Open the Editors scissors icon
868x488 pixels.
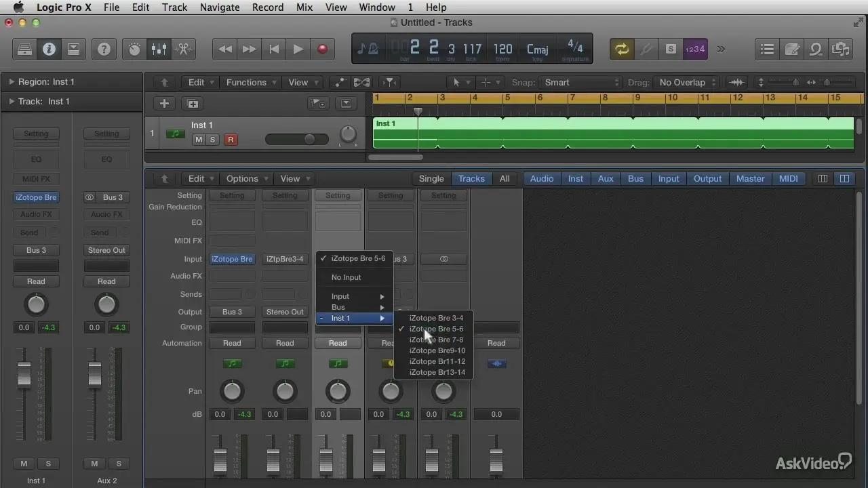tap(182, 49)
